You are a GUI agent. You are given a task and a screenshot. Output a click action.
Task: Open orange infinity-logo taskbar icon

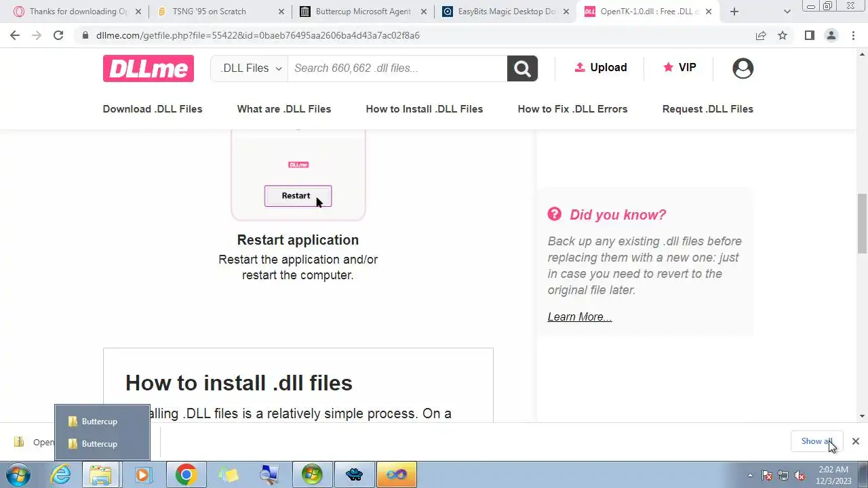pyautogui.click(x=397, y=474)
